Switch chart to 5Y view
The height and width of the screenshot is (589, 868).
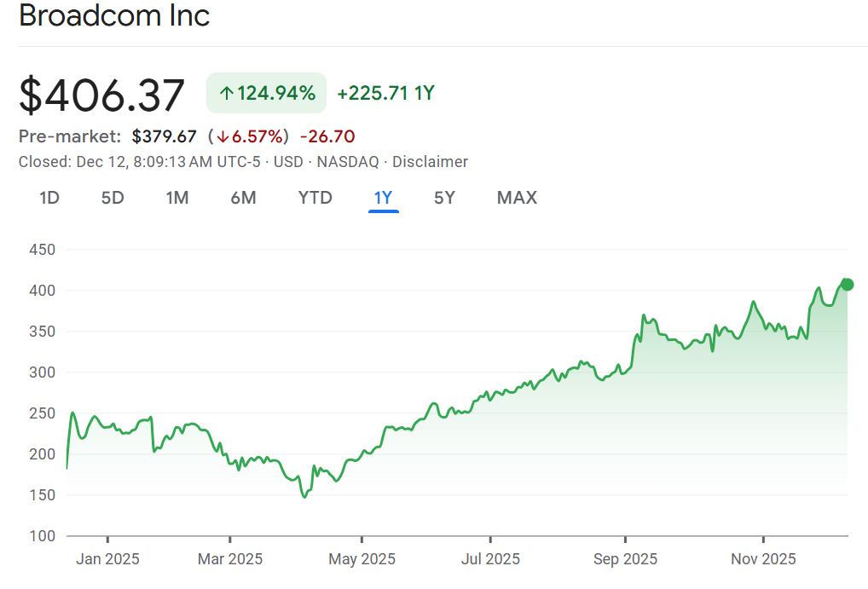coord(444,198)
